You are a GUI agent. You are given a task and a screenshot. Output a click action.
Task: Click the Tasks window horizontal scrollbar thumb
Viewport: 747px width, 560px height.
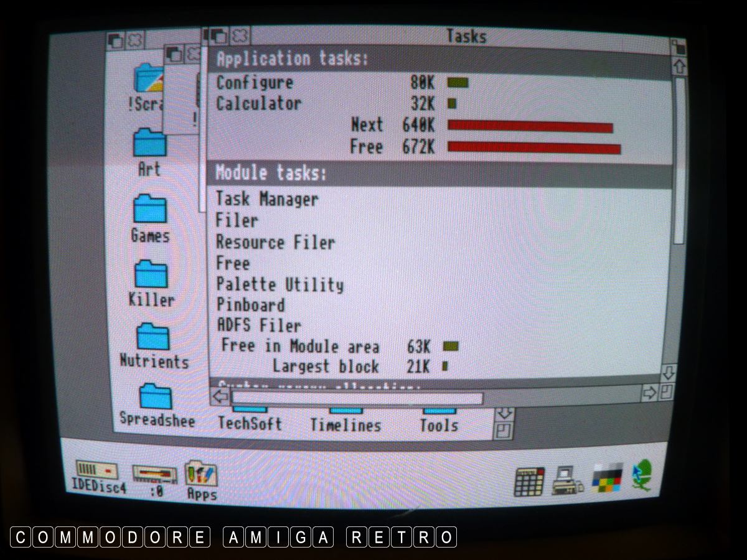click(x=357, y=398)
